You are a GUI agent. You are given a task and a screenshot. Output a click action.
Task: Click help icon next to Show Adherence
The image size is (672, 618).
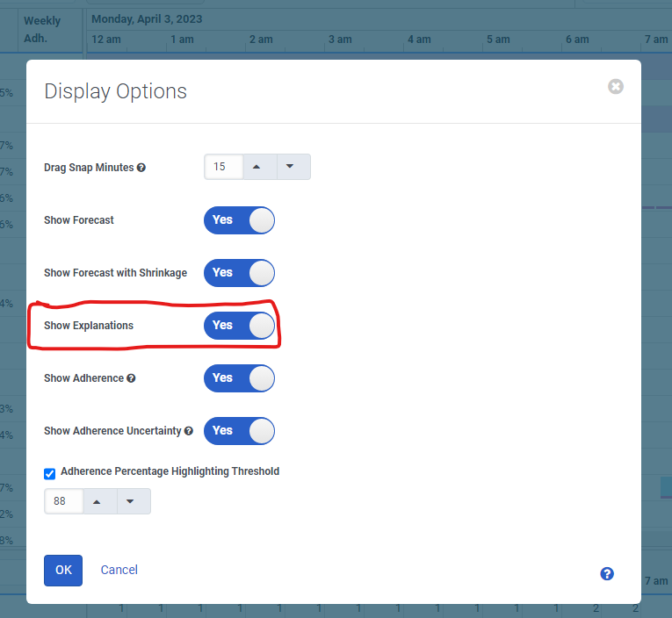(131, 378)
